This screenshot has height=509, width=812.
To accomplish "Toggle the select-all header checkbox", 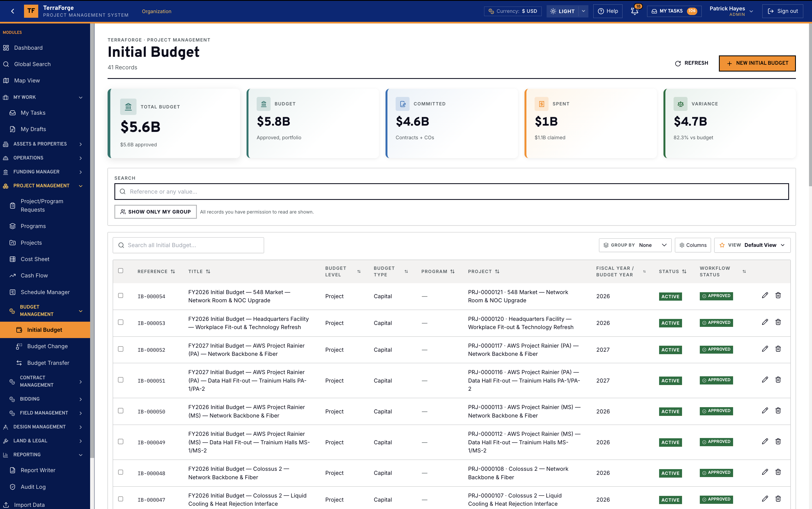I will [x=120, y=271].
